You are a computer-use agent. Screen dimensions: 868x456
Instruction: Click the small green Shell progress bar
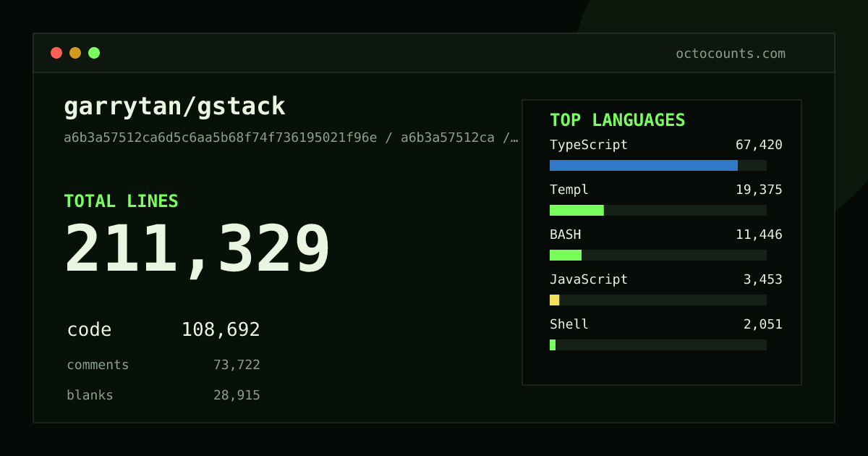[553, 345]
